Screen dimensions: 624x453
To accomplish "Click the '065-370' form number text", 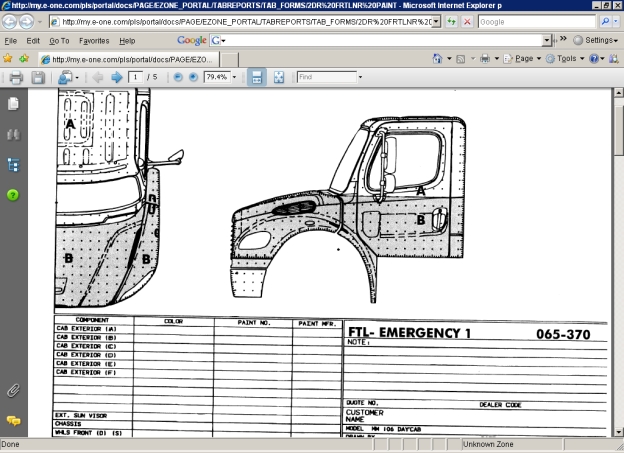I will click(x=563, y=334).
